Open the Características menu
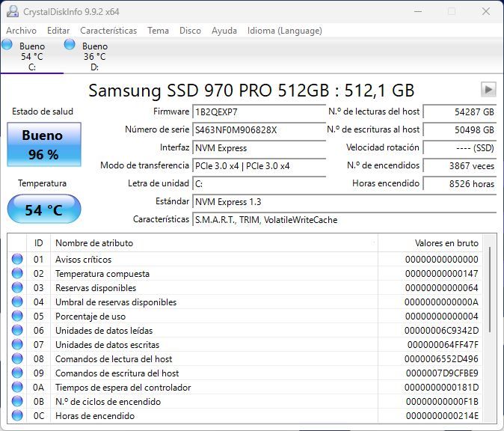The width and height of the screenshot is (504, 431). click(108, 31)
